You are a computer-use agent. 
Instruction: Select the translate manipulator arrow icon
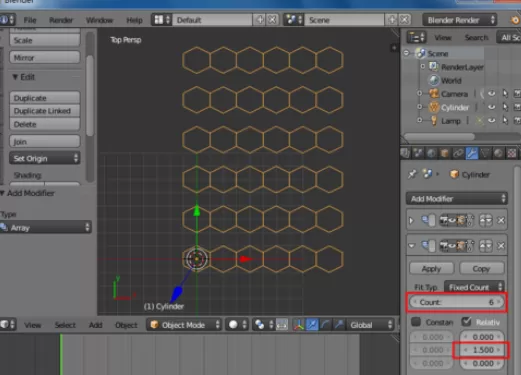tap(312, 324)
